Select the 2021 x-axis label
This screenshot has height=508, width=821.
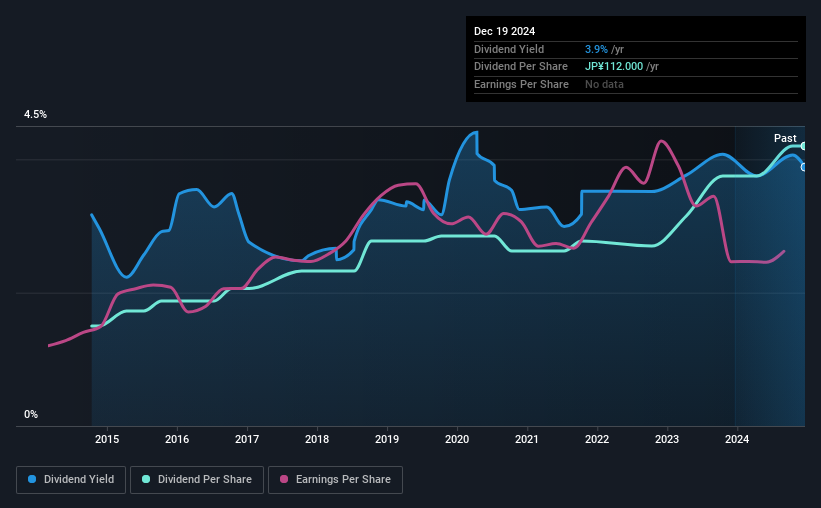pos(527,439)
